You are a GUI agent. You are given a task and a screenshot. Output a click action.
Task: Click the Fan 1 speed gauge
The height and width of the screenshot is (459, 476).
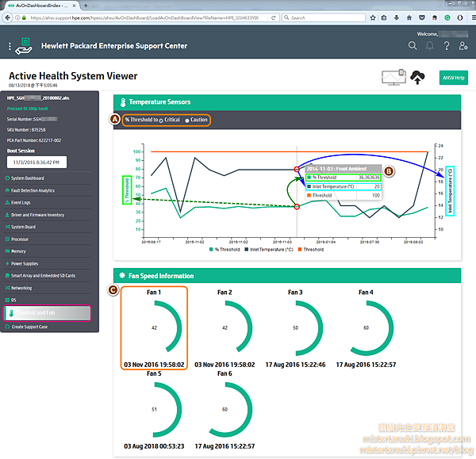pyautogui.click(x=155, y=327)
